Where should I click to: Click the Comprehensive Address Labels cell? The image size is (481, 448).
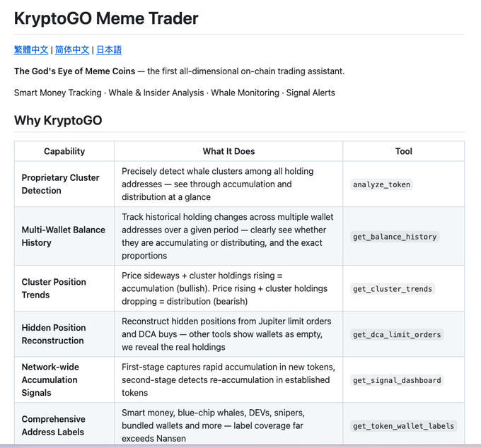54,425
